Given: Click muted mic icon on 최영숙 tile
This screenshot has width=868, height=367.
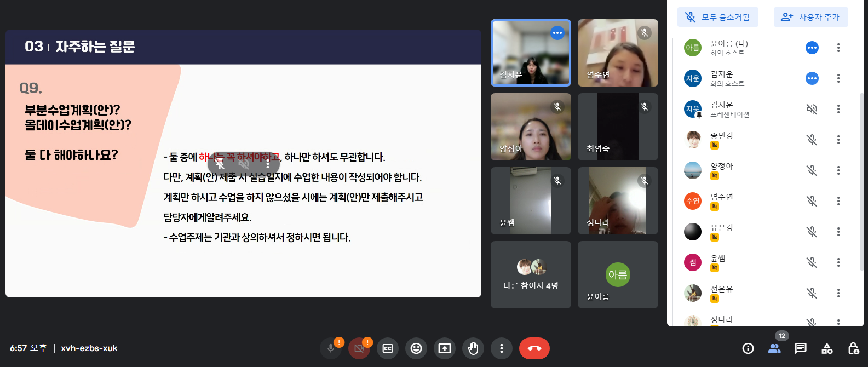Looking at the screenshot, I should coord(645,107).
